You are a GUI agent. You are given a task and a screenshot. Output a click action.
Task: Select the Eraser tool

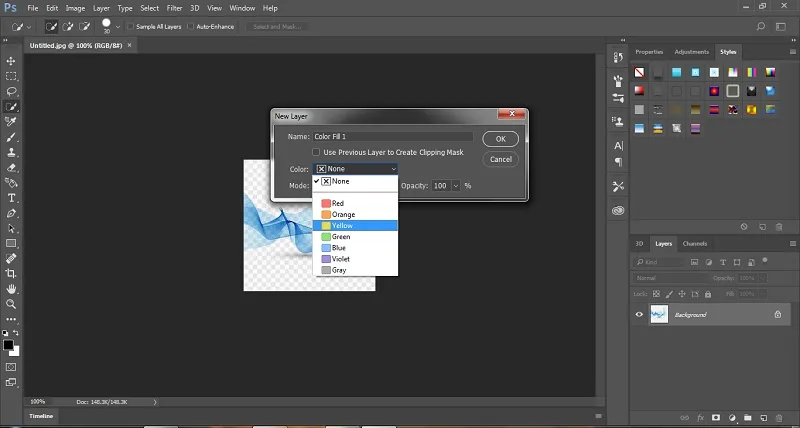coord(11,168)
